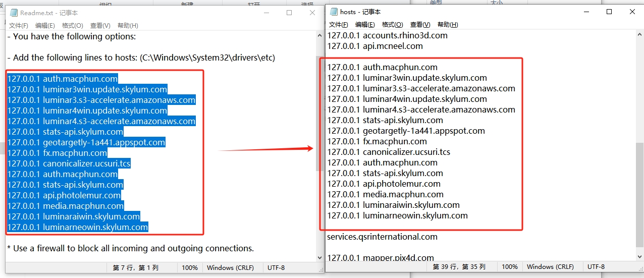Click the hosts window vertical scrollbar thumb
The image size is (644, 278).
coord(639,194)
